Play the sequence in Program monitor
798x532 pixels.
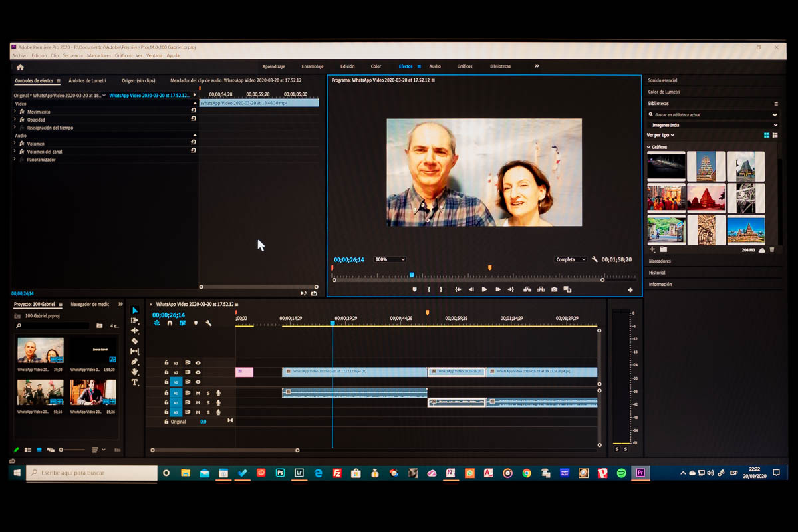coord(484,289)
